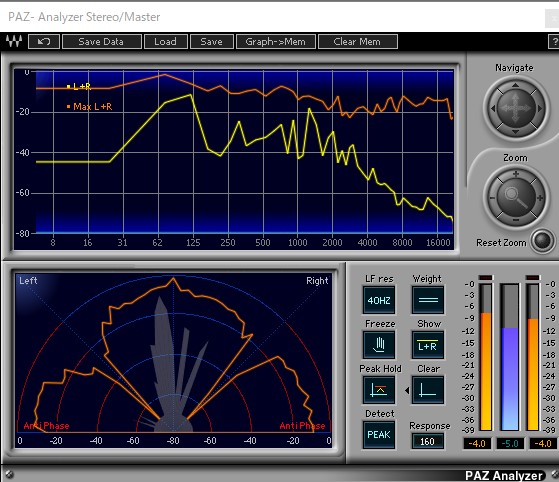Click the bottom-left corner screw icon
Screen dimensions: 559x482
10,474
